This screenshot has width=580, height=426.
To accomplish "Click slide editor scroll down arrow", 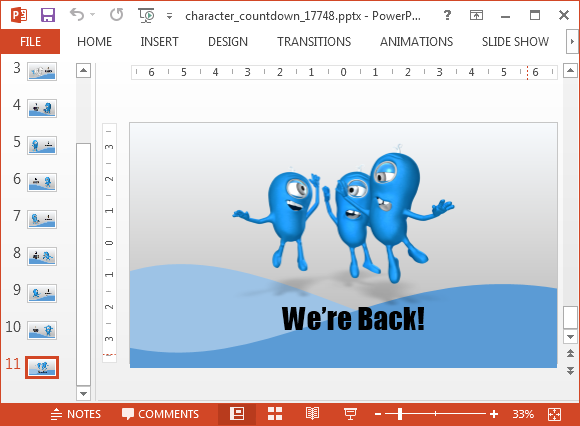I will [x=570, y=337].
